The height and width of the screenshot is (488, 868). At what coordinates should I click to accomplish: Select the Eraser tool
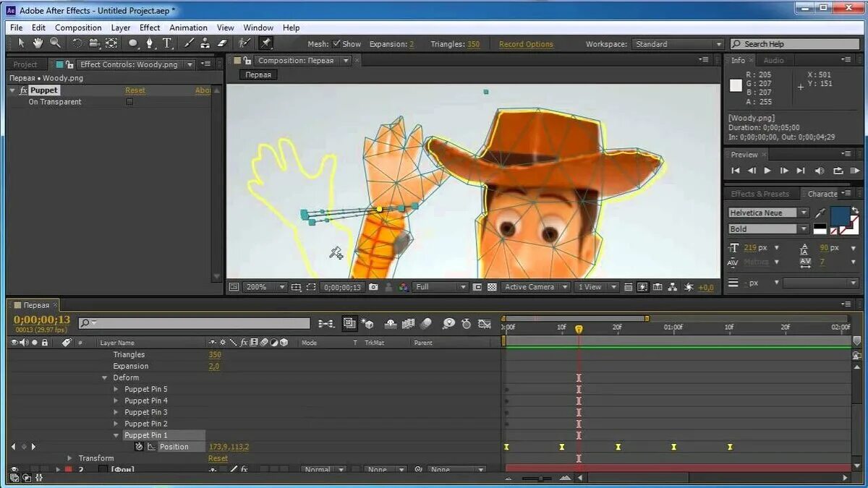[x=223, y=43]
